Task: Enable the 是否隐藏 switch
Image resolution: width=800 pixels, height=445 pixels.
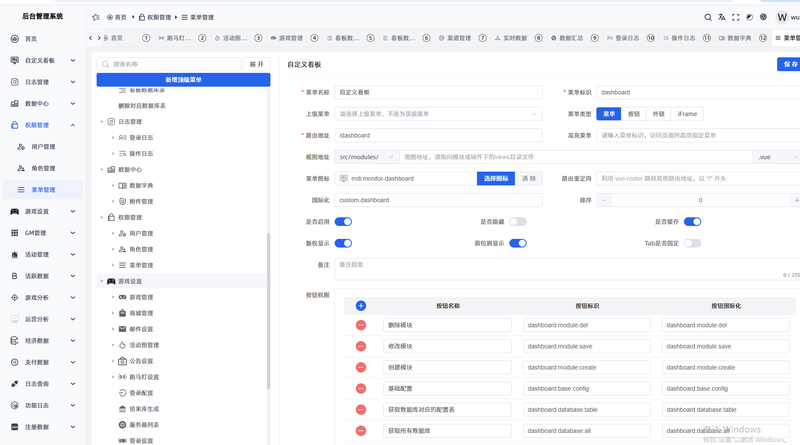Action: click(517, 221)
